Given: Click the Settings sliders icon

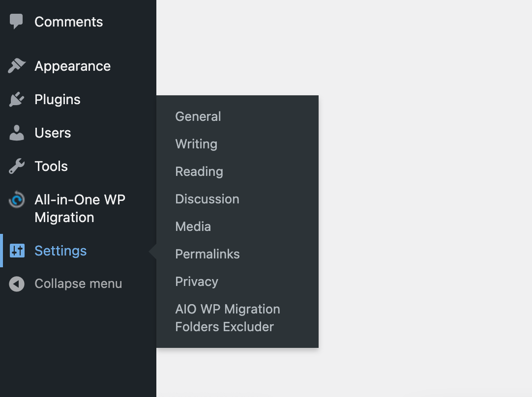Looking at the screenshot, I should 17,251.
